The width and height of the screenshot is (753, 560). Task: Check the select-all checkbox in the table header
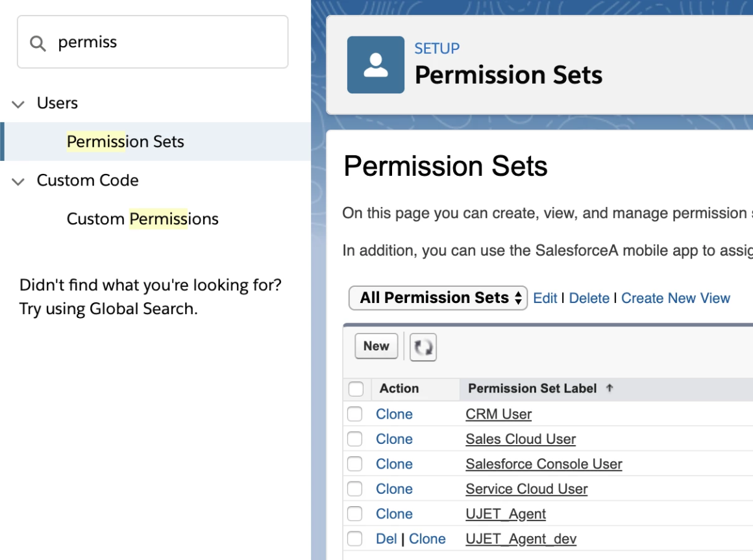[355, 388]
